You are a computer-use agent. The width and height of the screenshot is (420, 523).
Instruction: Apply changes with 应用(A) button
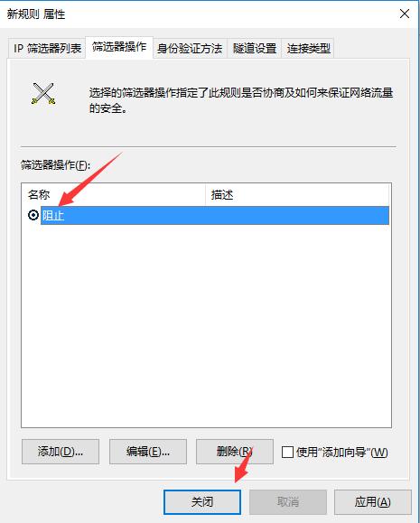[373, 502]
